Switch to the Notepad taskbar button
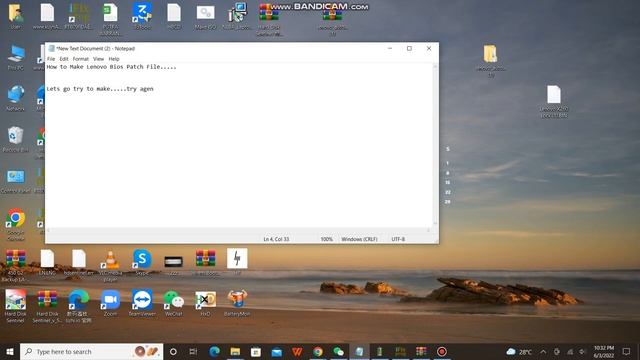This screenshot has width=640, height=360. (x=359, y=351)
